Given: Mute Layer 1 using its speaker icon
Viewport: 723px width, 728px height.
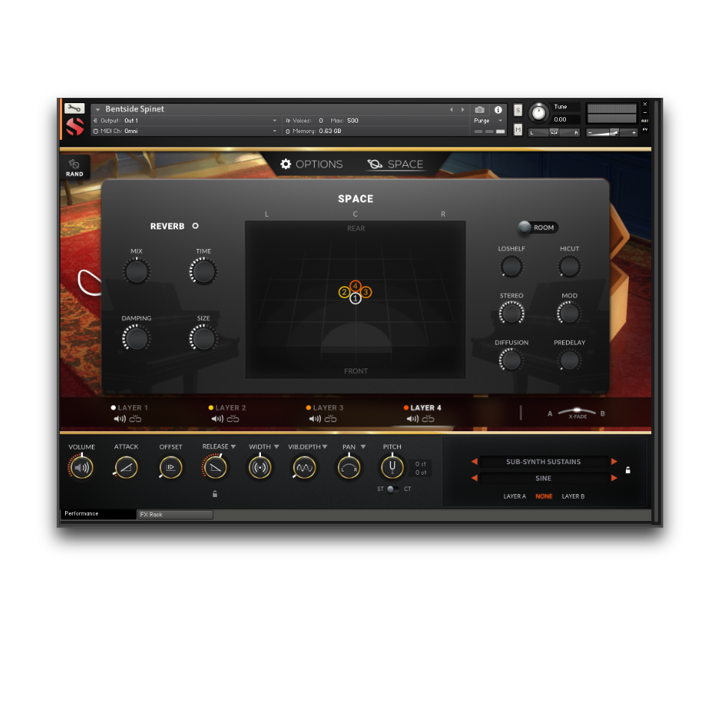Looking at the screenshot, I should (x=119, y=419).
